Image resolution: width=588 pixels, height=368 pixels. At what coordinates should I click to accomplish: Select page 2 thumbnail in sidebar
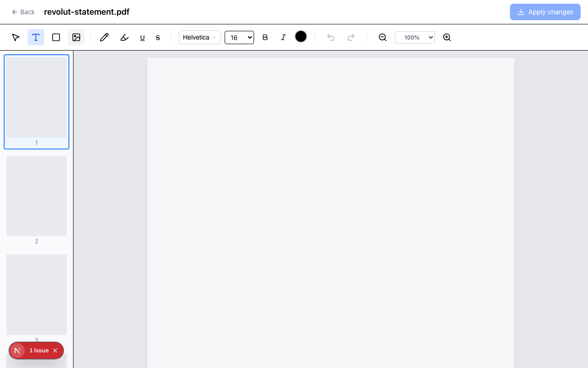36,196
